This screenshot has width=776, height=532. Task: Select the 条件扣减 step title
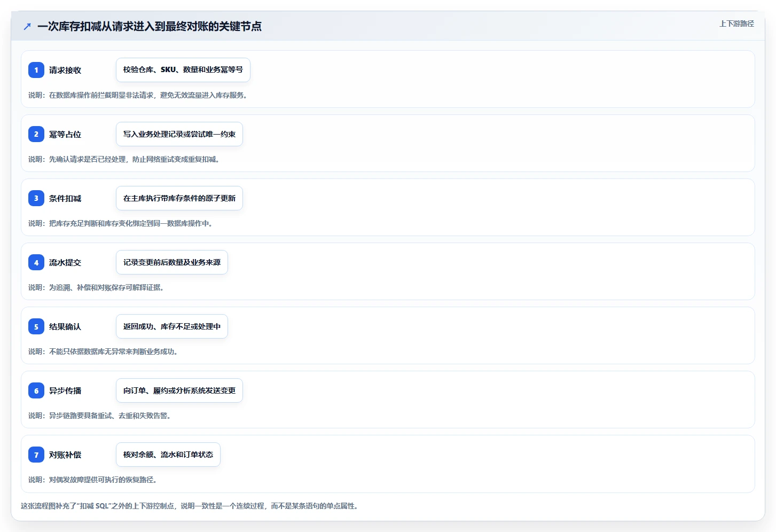pyautogui.click(x=65, y=198)
